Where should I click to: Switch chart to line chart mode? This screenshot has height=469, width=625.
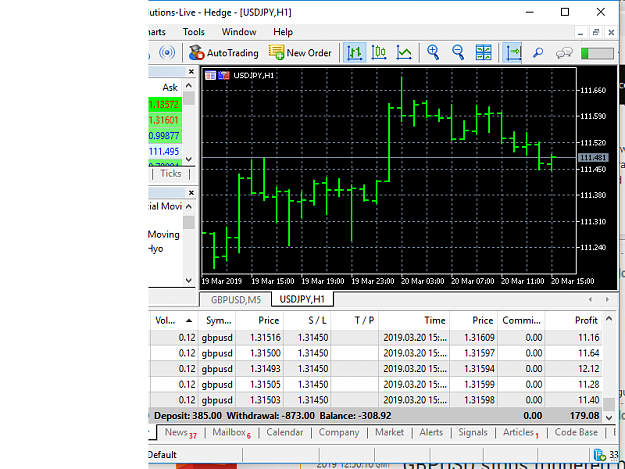[x=404, y=53]
